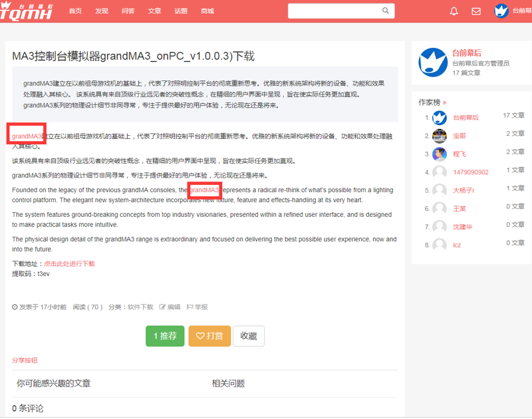Open author lcz profile link

[457, 245]
